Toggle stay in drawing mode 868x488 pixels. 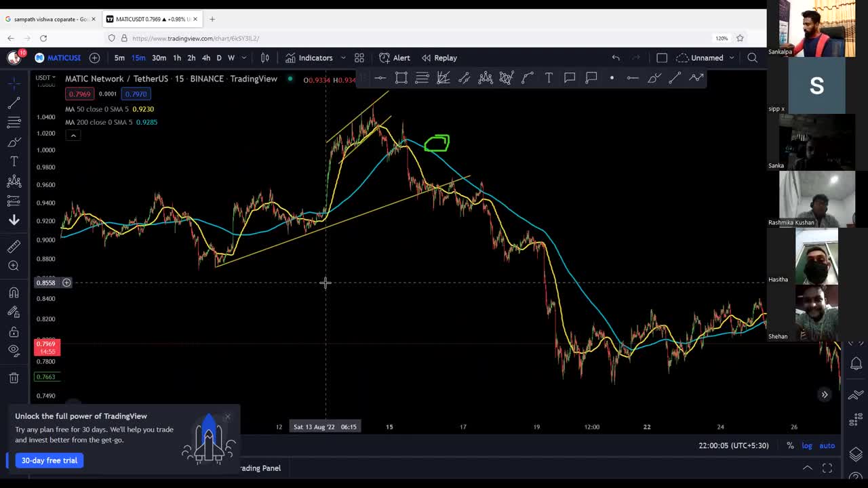click(x=14, y=312)
